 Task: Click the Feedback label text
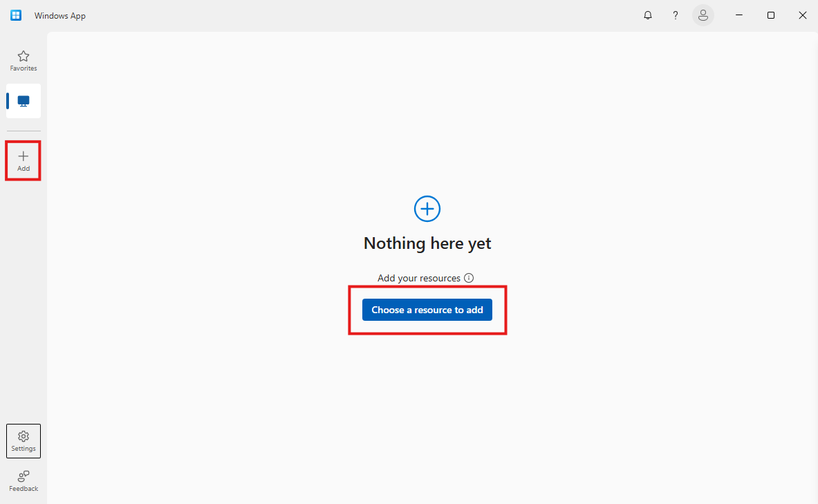click(x=23, y=488)
